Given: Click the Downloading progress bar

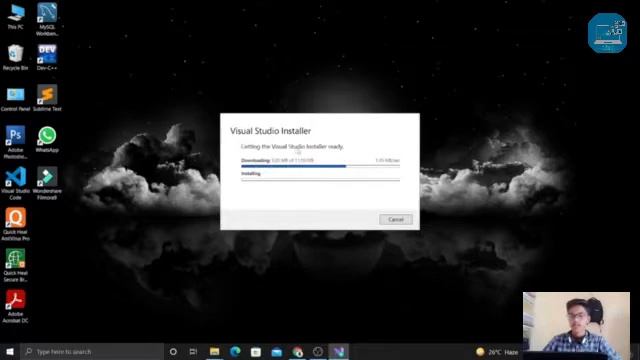Looking at the screenshot, I should [320, 166].
